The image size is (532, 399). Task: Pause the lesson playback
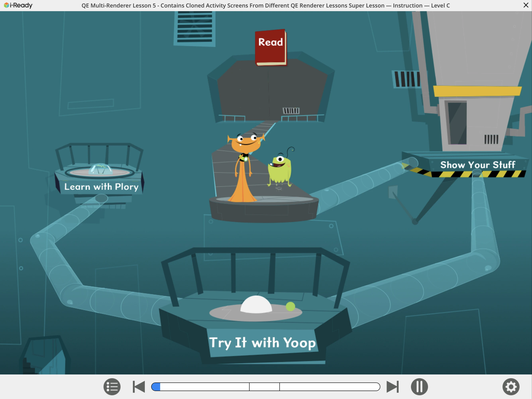419,387
